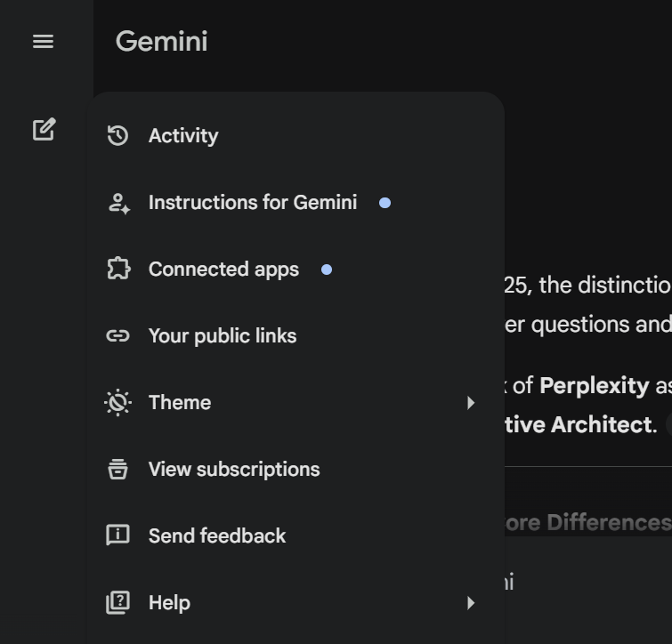Click the Help question mark icon

click(x=117, y=602)
